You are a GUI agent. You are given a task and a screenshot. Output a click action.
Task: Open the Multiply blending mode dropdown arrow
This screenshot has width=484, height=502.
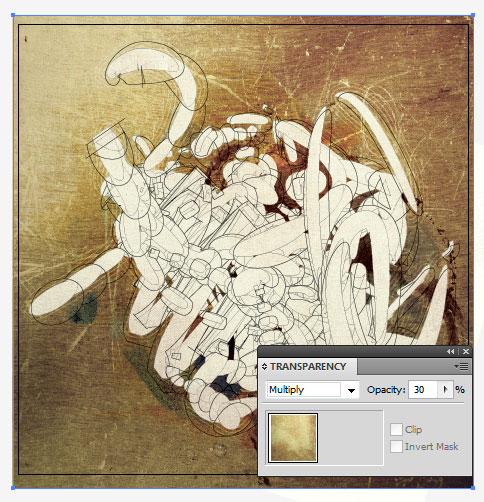351,390
